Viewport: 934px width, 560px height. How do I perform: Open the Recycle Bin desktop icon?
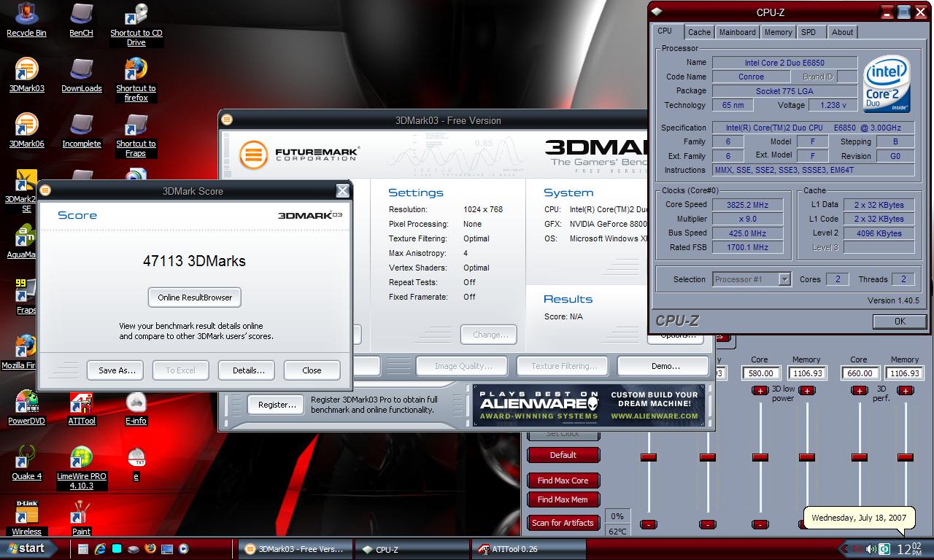point(26,20)
